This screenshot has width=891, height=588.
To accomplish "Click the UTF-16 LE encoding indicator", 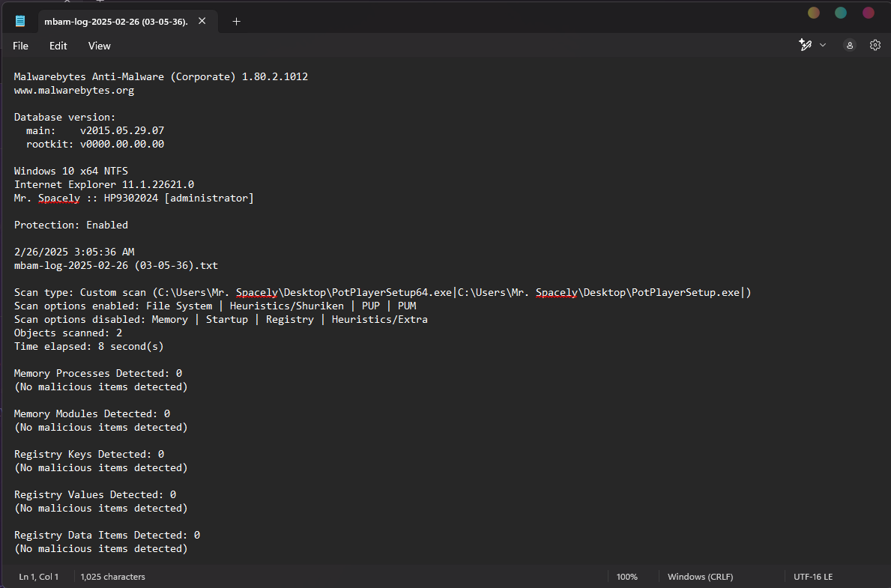I will [813, 577].
